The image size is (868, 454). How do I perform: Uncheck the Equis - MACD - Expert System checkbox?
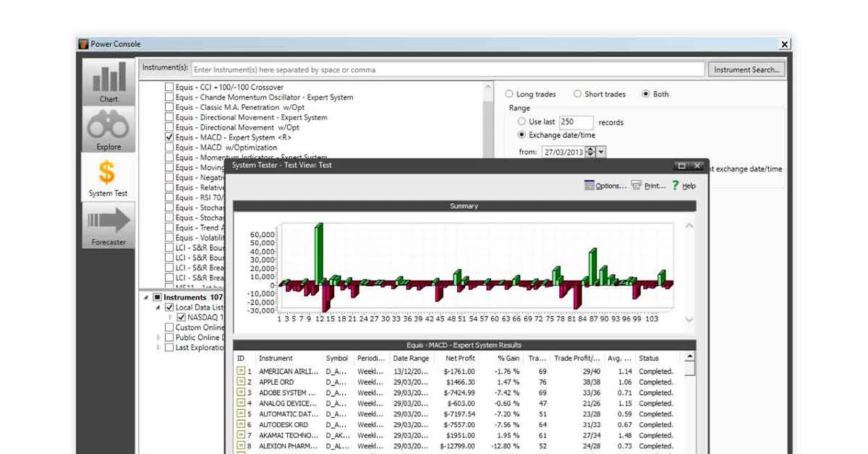[x=169, y=137]
